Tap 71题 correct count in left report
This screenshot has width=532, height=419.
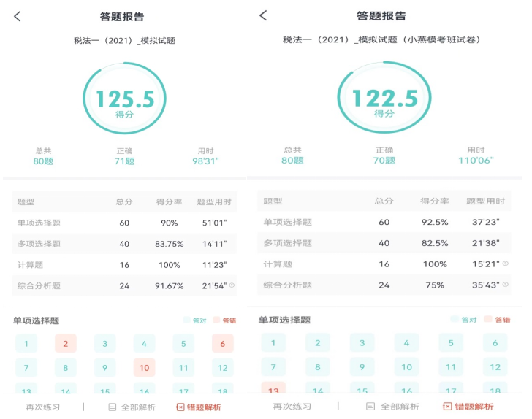124,161
